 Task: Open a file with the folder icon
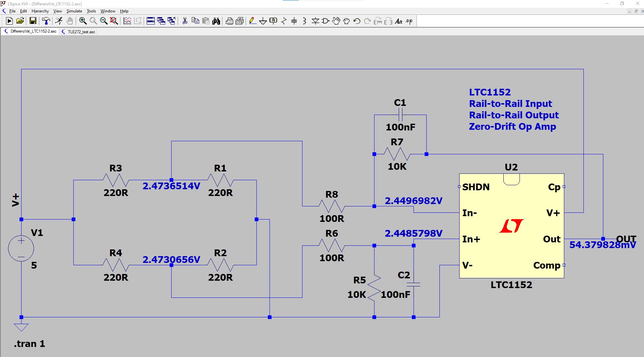click(x=20, y=21)
